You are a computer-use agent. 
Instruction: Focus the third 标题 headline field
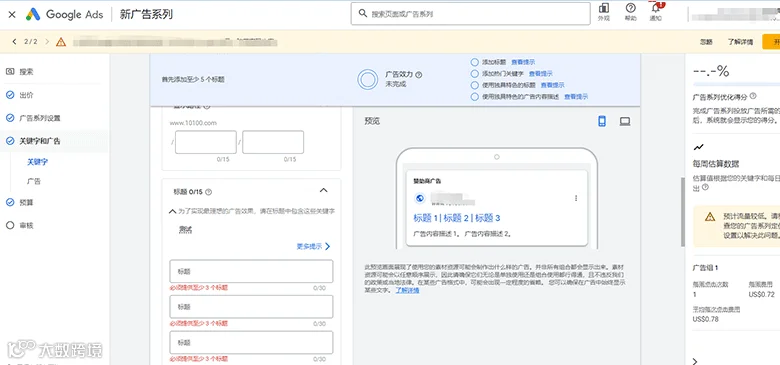[x=251, y=343]
